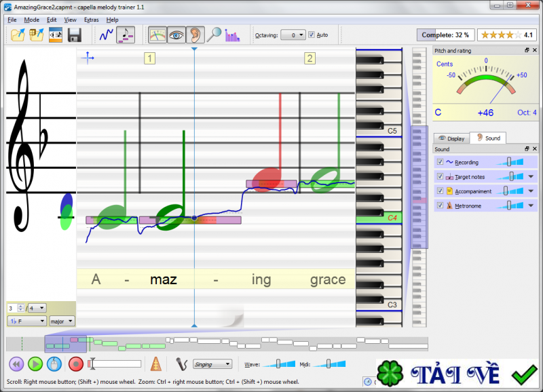Click the Complete 32 % button
The width and height of the screenshot is (543, 392).
pos(445,35)
